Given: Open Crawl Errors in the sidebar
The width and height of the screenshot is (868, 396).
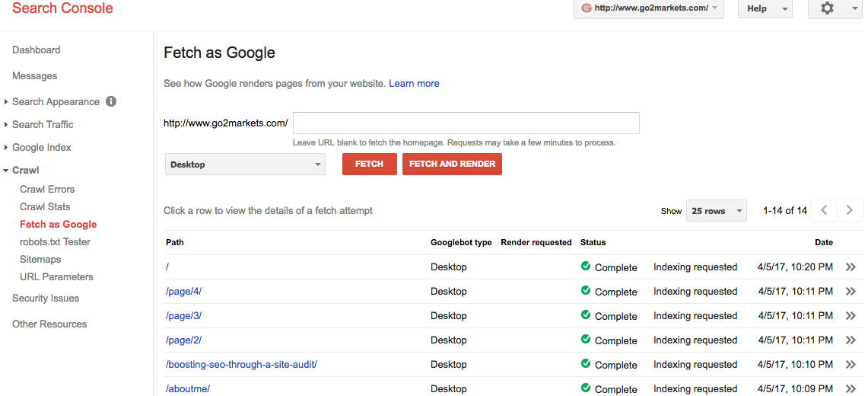Looking at the screenshot, I should pos(47,190).
